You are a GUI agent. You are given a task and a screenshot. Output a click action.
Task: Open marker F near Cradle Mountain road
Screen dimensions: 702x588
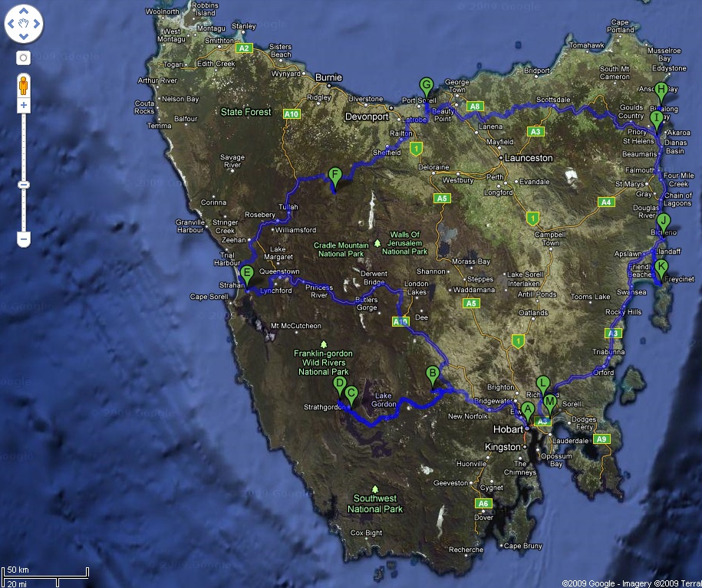pyautogui.click(x=334, y=176)
